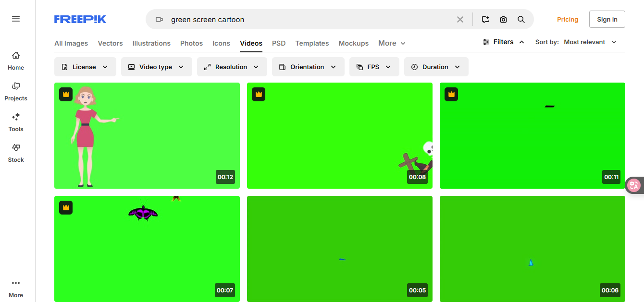Open the hamburger menu
This screenshot has width=644, height=302.
coord(16,19)
